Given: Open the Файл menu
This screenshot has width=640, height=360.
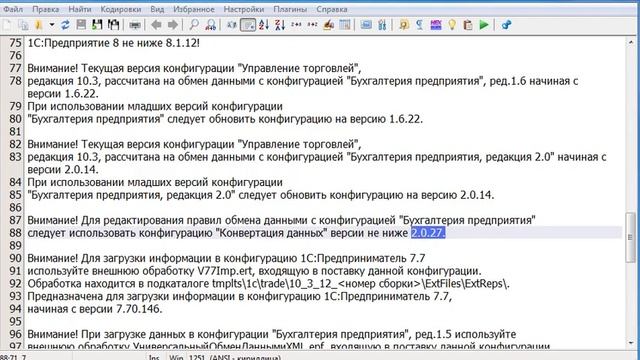Looking at the screenshot, I should (x=13, y=9).
